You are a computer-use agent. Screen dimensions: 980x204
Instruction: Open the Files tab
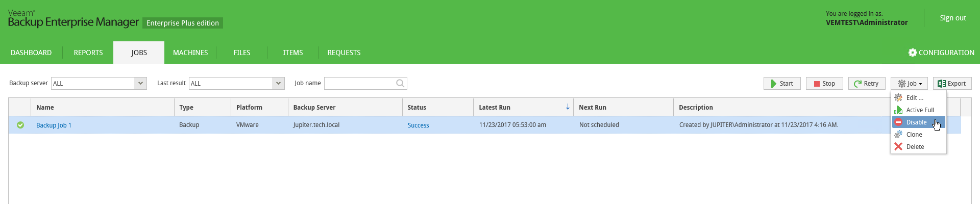pos(242,53)
